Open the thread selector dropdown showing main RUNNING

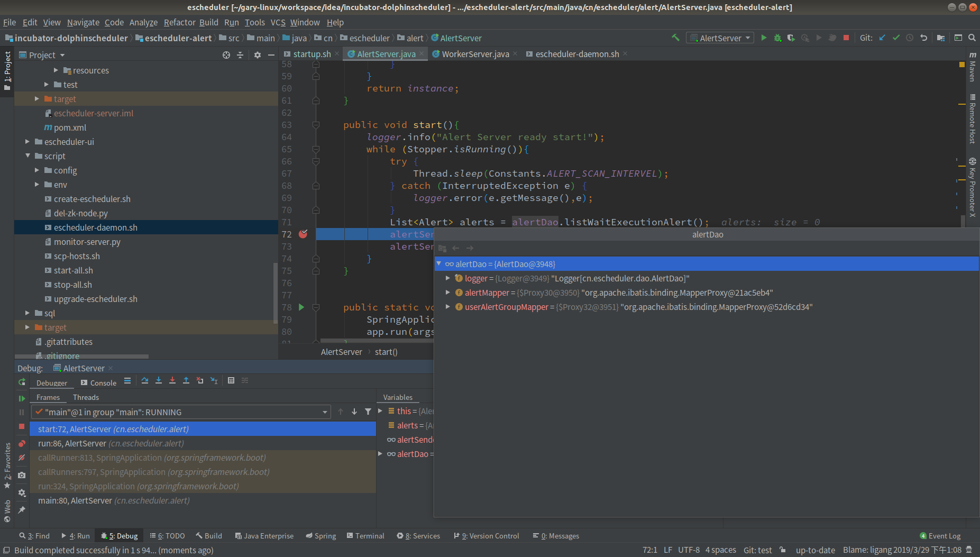coord(181,412)
